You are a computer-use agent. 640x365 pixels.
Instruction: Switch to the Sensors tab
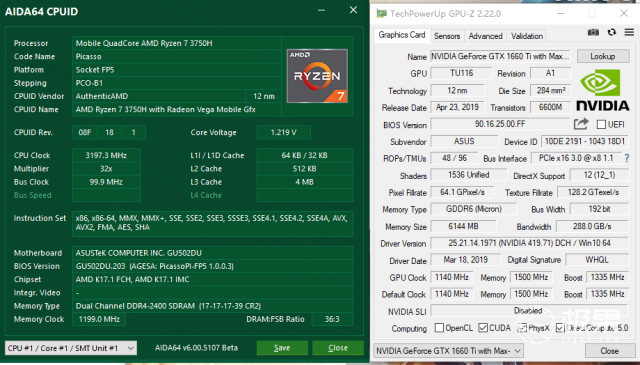pos(447,36)
